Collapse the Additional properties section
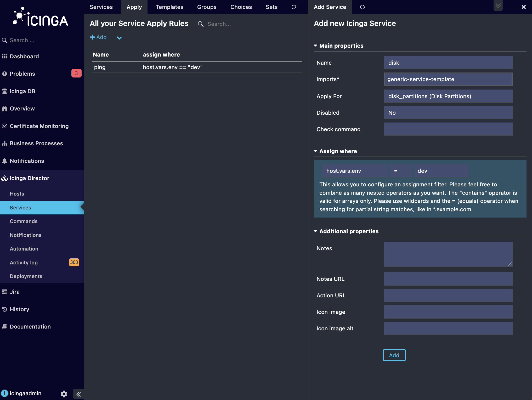This screenshot has height=400, width=532. click(346, 231)
